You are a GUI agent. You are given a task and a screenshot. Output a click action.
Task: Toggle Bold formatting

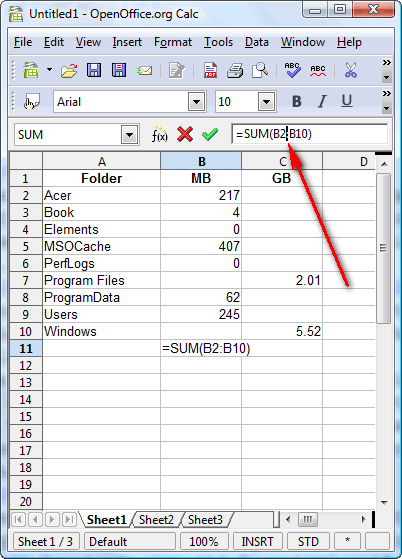click(x=297, y=102)
